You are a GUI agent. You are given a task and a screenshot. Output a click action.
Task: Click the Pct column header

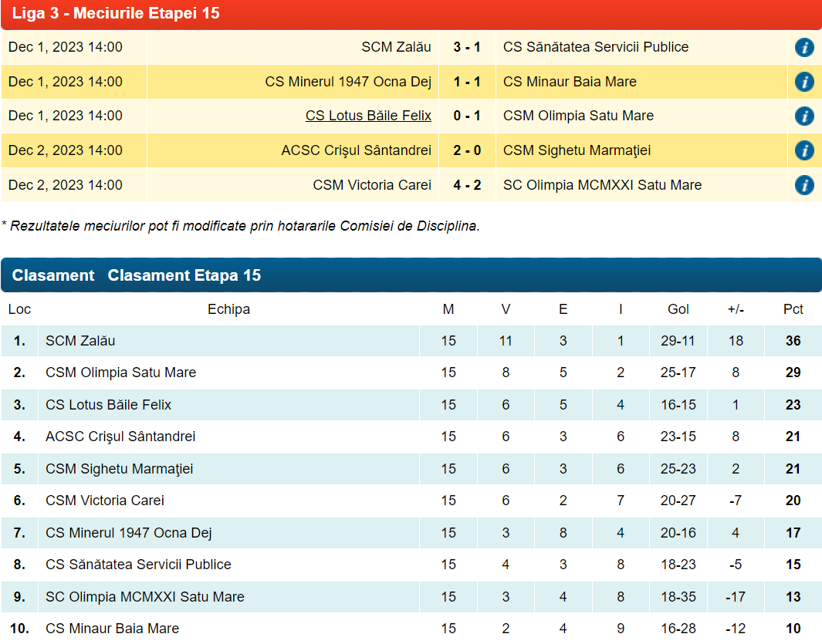coord(793,309)
